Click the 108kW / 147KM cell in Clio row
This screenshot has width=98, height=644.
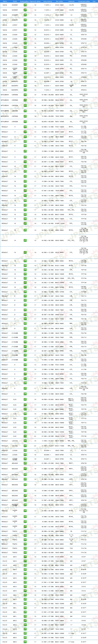59,436
